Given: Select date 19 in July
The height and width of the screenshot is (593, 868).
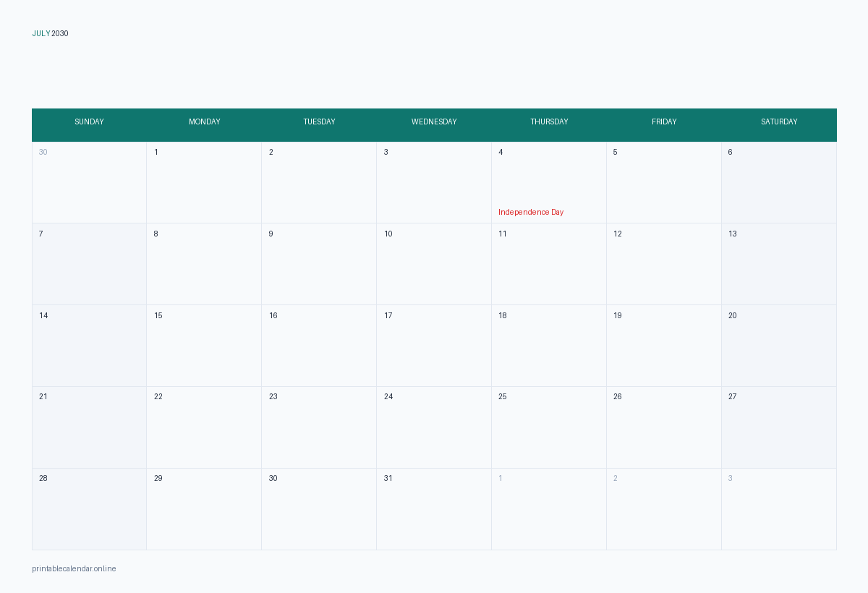Looking at the screenshot, I should (664, 346).
